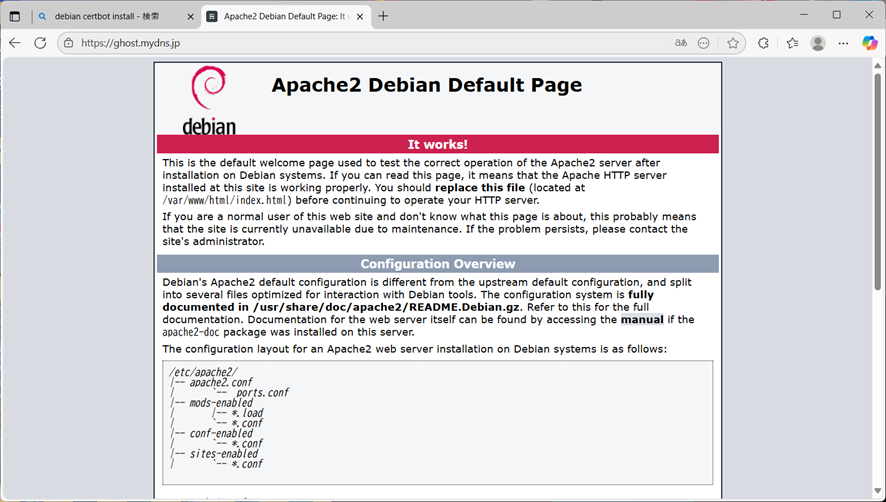Open the Favorites list icon
This screenshot has width=886, height=502.
pos(792,43)
